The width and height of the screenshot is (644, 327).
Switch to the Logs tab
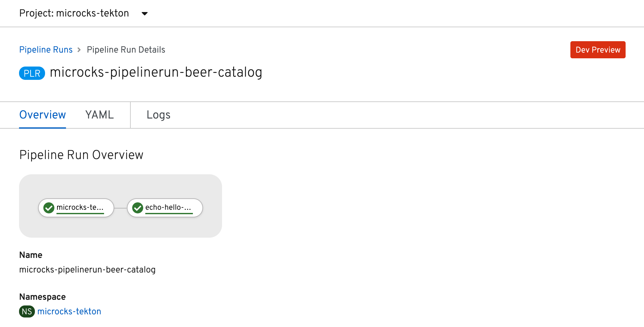pyautogui.click(x=158, y=115)
